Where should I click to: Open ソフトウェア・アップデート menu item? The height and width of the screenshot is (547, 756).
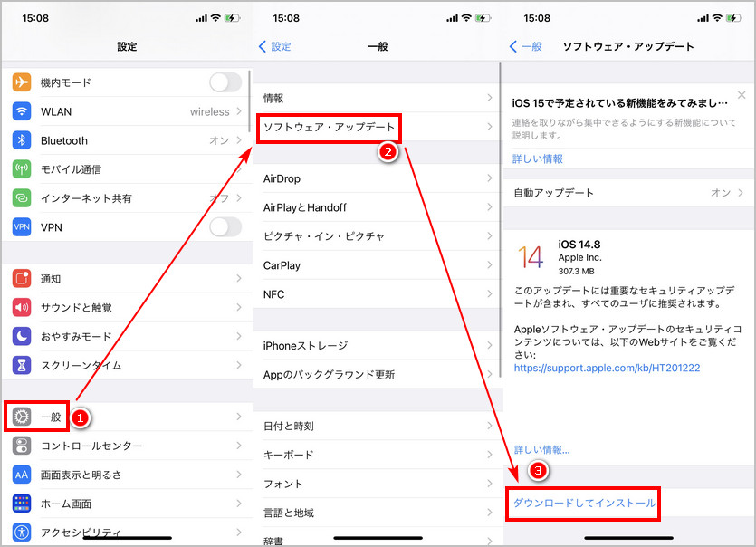(329, 127)
